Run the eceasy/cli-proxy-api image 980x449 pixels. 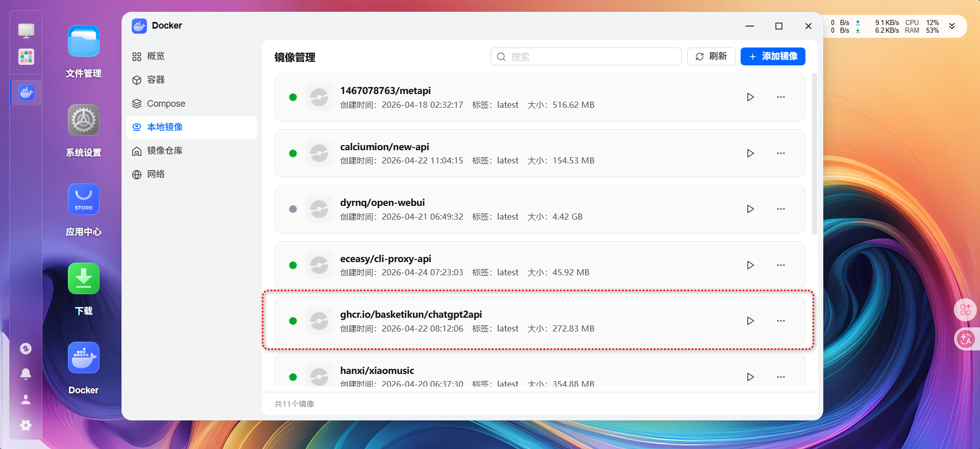750,265
